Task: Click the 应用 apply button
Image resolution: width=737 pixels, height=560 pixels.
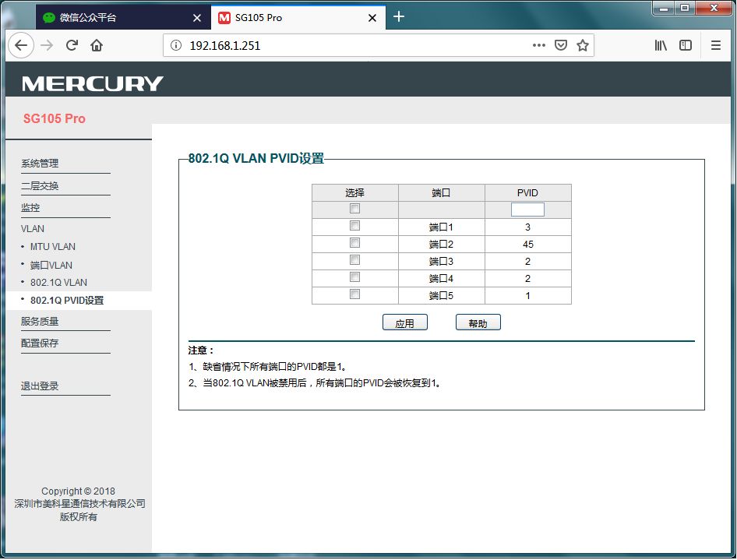Action: click(404, 322)
